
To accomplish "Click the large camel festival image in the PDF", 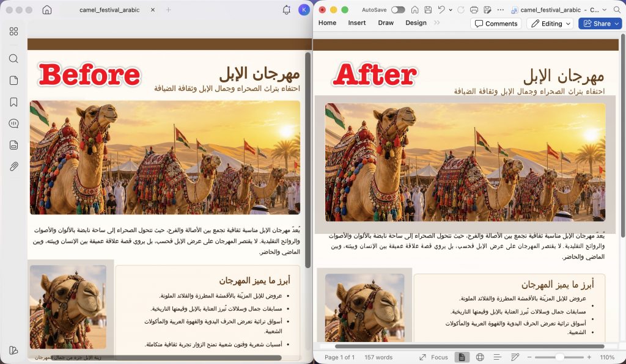I will coord(165,158).
